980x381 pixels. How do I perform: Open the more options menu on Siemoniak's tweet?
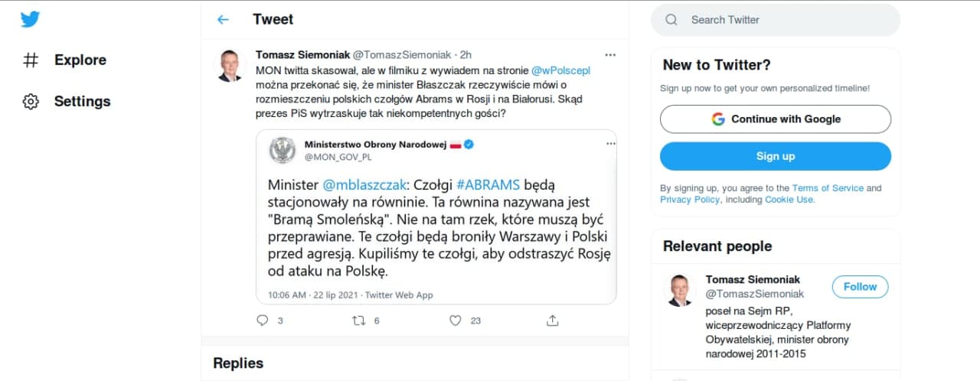610,55
